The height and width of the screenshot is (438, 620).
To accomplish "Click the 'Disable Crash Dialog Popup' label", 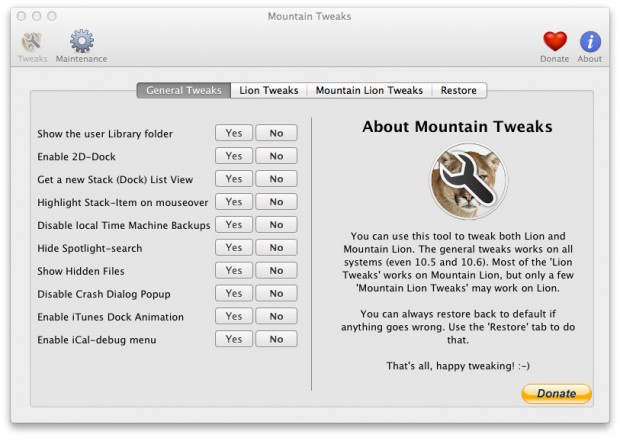I will [104, 295].
